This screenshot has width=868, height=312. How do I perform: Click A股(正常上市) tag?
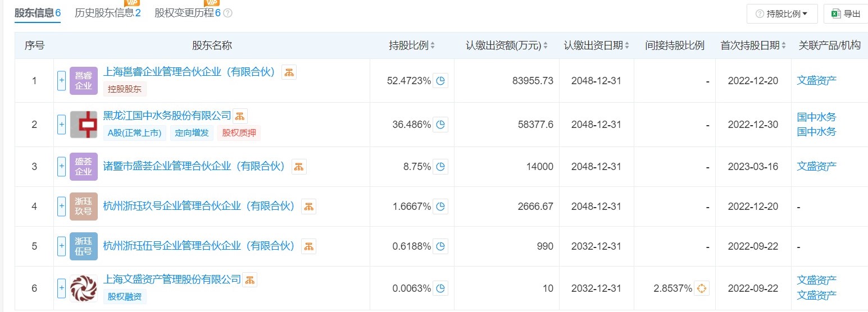click(x=135, y=133)
